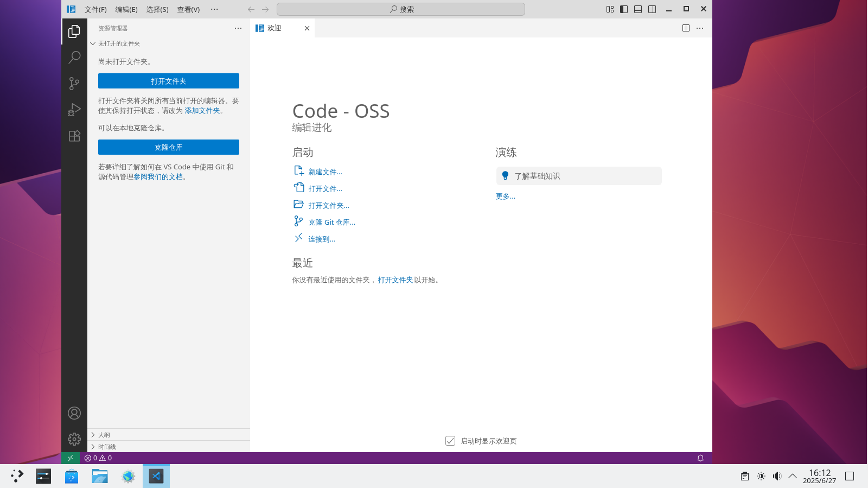Click the Customize Layout icon
Screen dimensions: 868x488
tap(610, 9)
